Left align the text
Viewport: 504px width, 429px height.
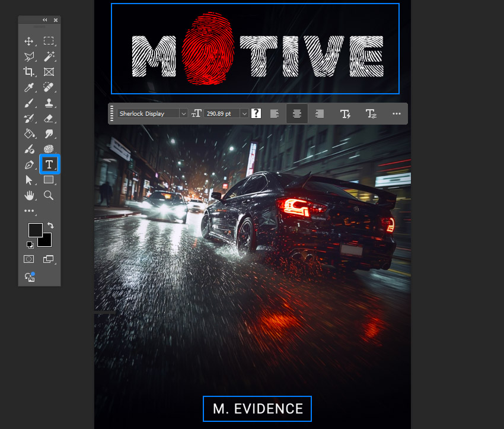(274, 113)
